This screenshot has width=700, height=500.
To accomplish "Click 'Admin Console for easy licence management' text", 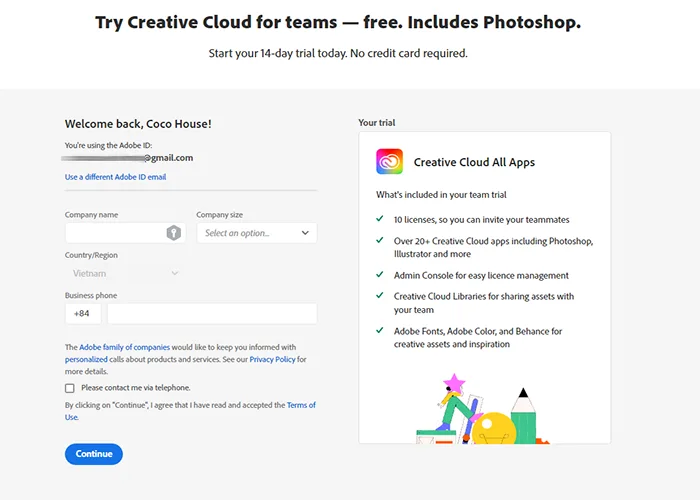I will point(481,275).
